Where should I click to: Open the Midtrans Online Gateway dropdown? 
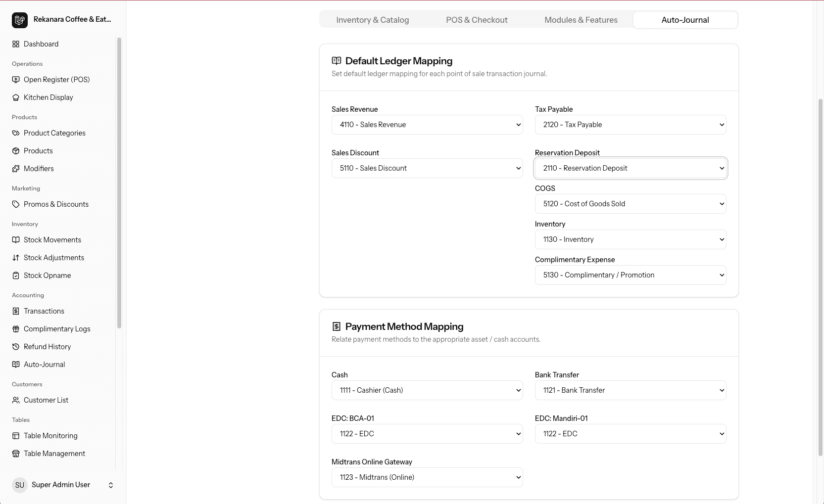[x=427, y=477]
